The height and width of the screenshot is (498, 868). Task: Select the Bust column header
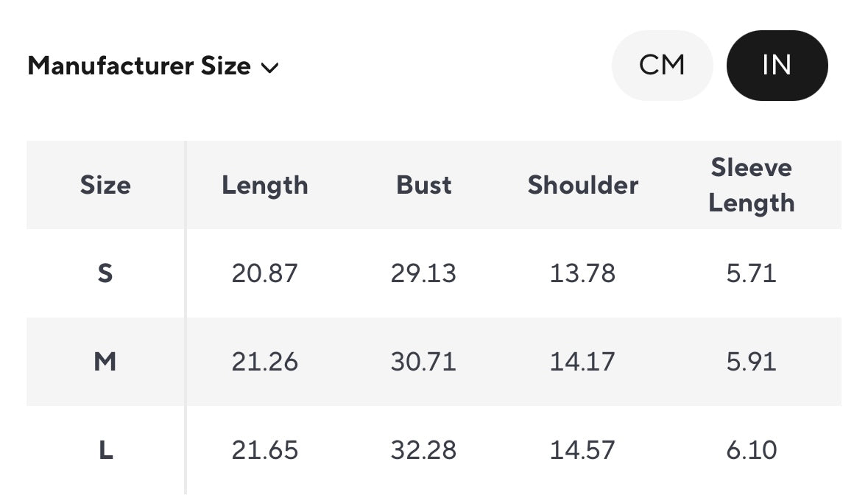(x=424, y=185)
